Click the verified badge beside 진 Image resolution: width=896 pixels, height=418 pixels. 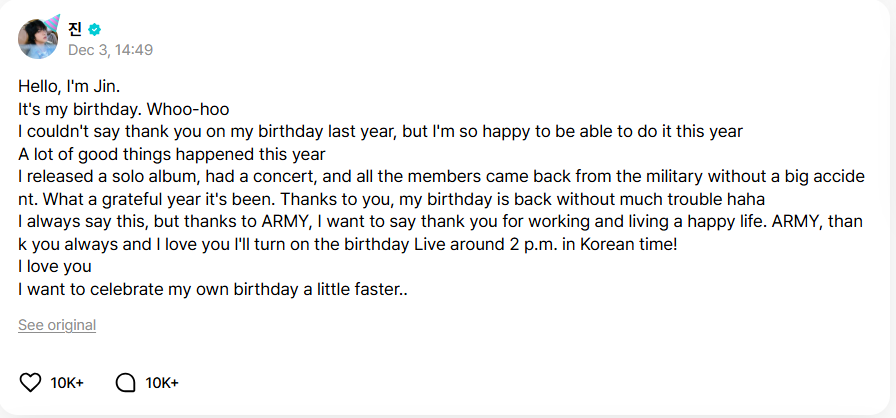[95, 29]
